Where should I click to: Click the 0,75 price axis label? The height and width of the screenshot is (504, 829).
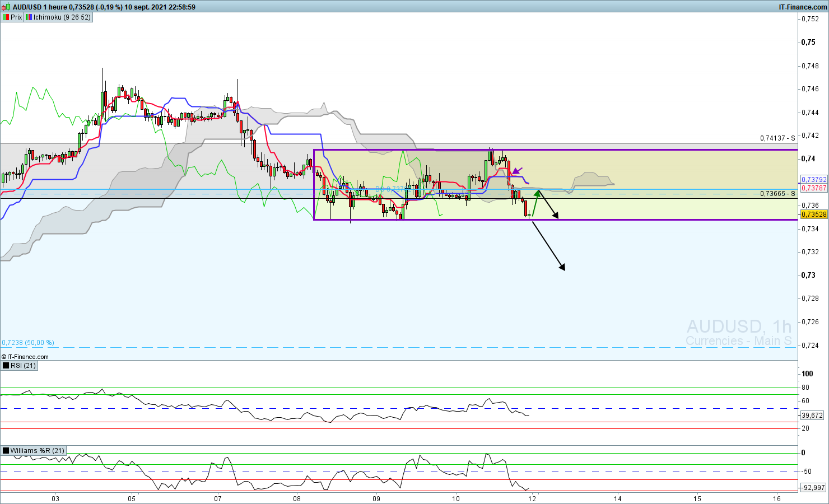(x=808, y=42)
